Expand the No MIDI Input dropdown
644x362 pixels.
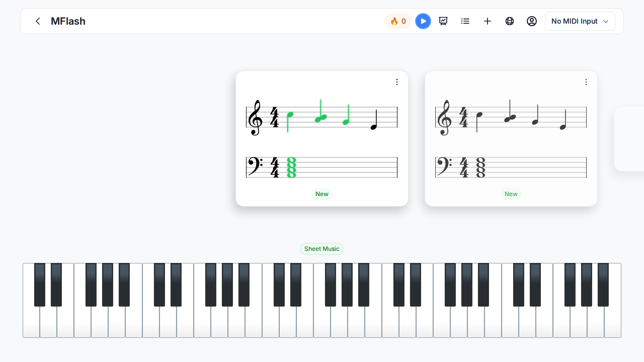point(580,21)
